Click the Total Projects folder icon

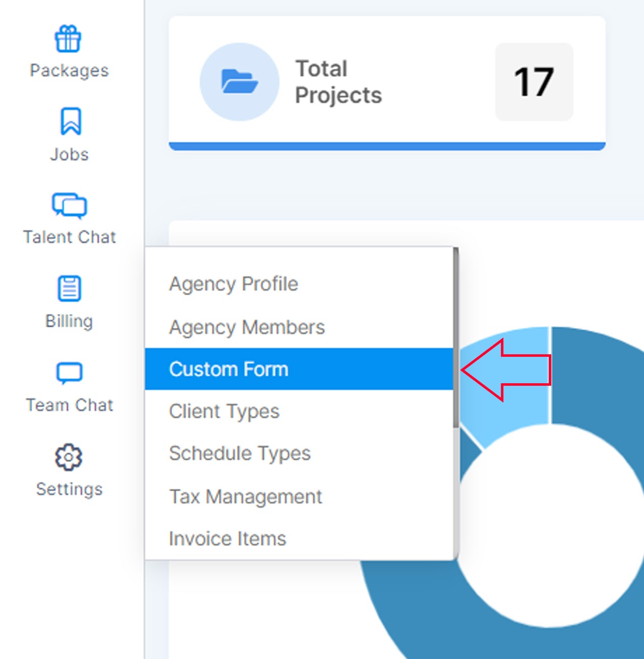coord(239,82)
